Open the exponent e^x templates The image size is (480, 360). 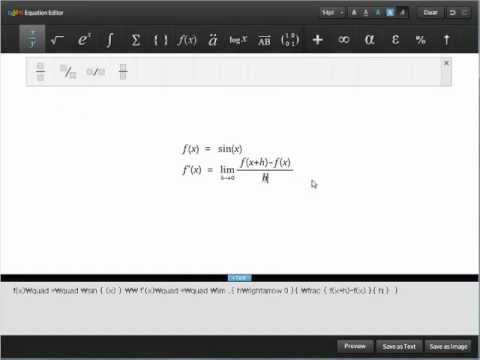click(84, 40)
